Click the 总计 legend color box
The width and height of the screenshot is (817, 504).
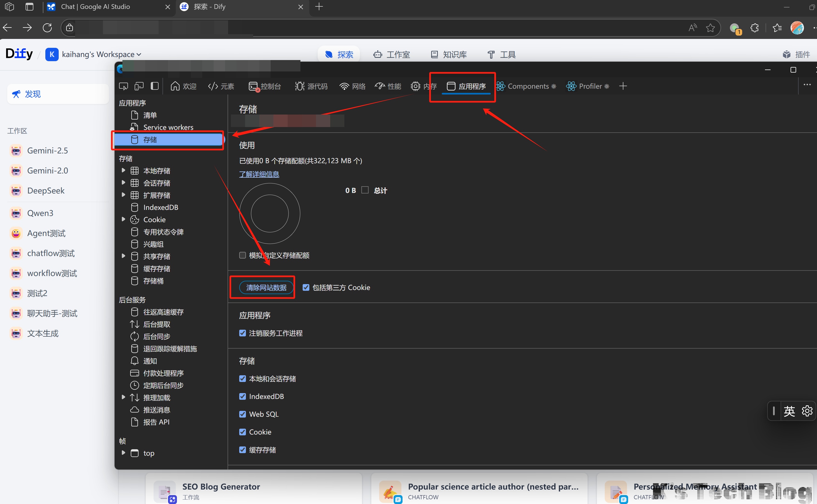coord(365,190)
